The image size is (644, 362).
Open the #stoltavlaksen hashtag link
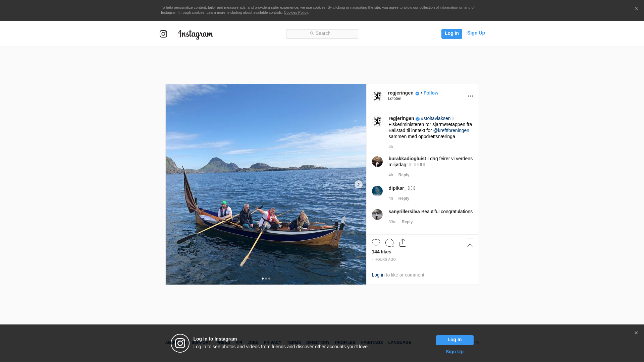click(x=435, y=118)
